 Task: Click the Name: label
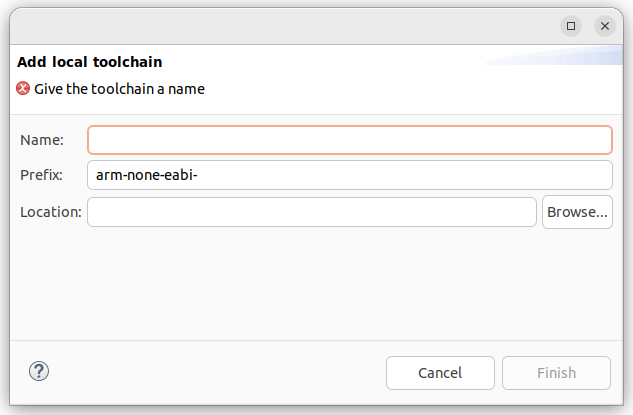[x=42, y=140]
